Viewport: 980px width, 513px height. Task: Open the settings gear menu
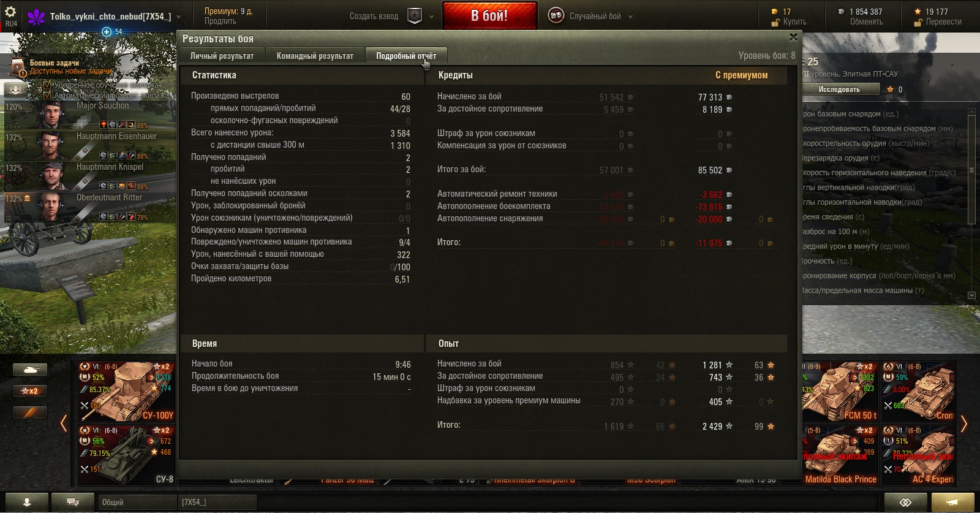10,12
